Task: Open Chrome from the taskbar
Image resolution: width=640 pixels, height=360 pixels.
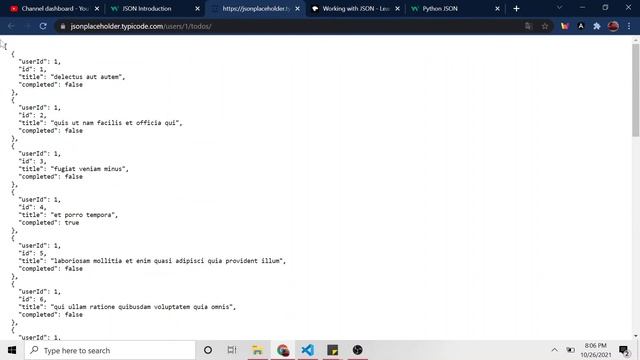Action: pyautogui.click(x=282, y=350)
